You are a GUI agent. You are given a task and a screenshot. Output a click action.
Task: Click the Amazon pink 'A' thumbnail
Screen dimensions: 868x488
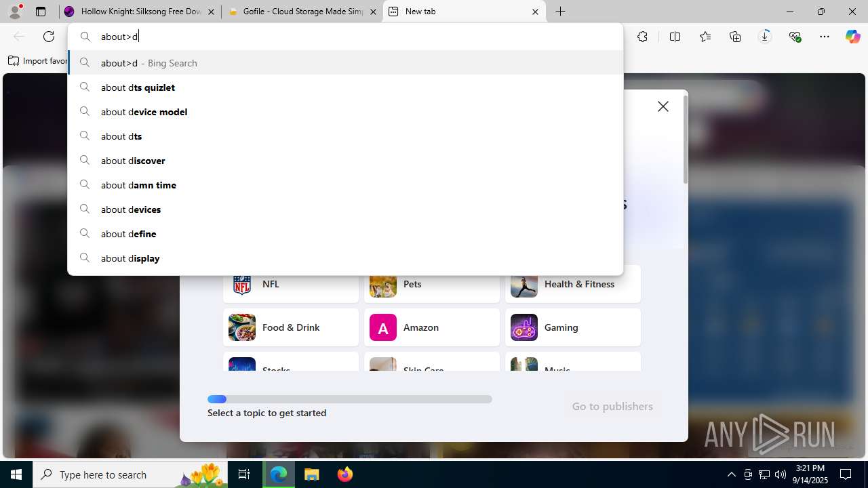pyautogui.click(x=383, y=327)
